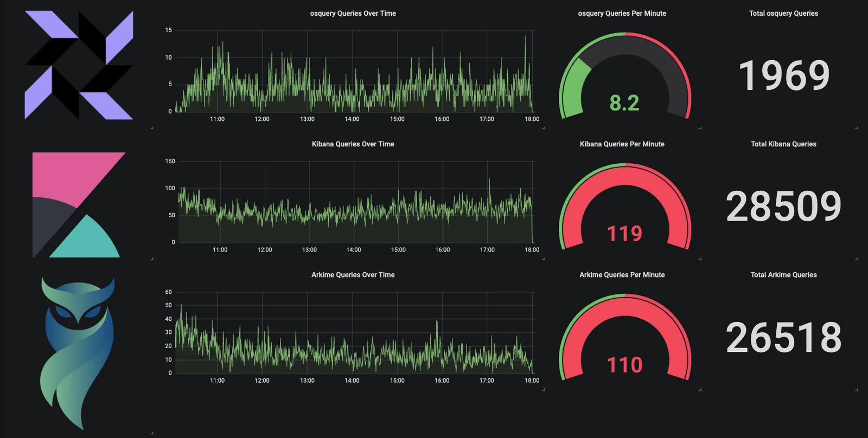The image size is (868, 438).
Task: Click inside the osquery time series graph
Action: [x=354, y=71]
